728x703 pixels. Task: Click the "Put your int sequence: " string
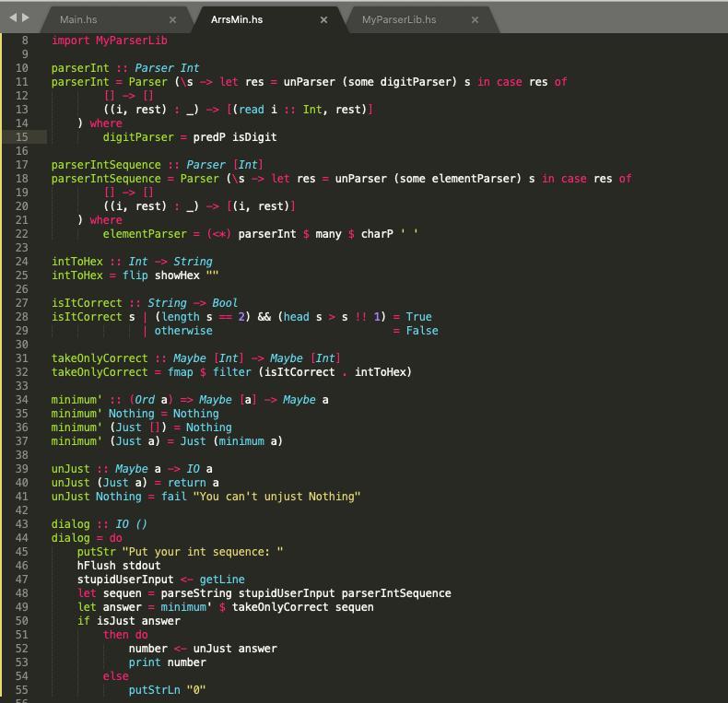(x=203, y=552)
